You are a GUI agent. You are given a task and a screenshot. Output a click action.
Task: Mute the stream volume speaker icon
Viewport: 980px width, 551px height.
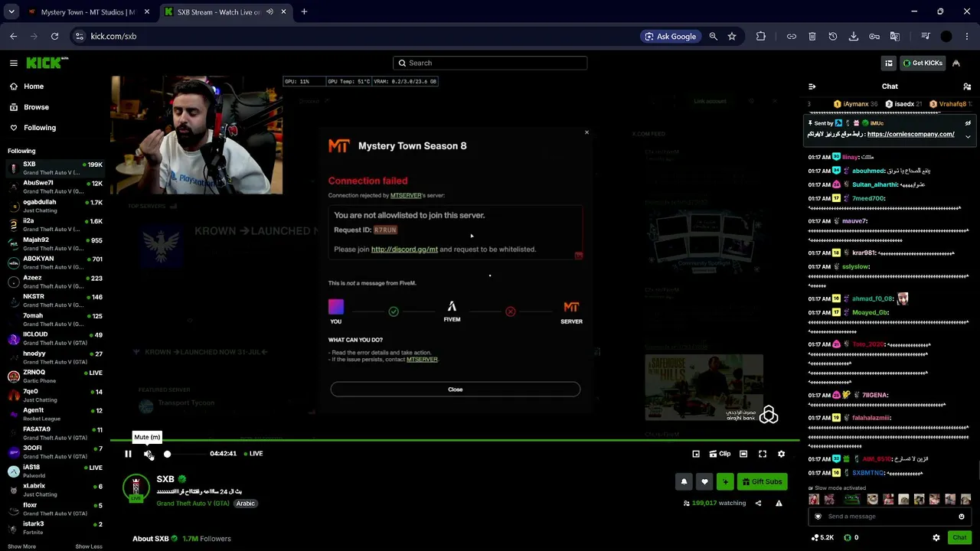pyautogui.click(x=148, y=454)
